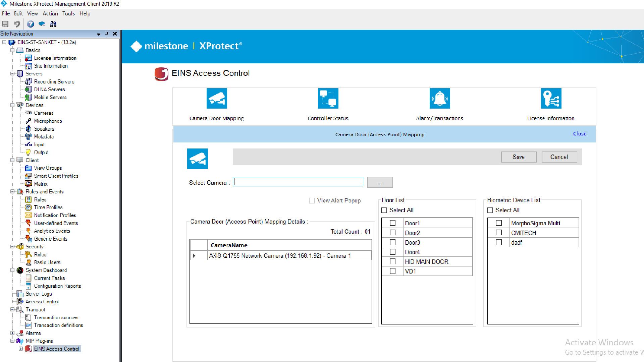Toggle the View Alert Popup checkbox

coord(312,200)
